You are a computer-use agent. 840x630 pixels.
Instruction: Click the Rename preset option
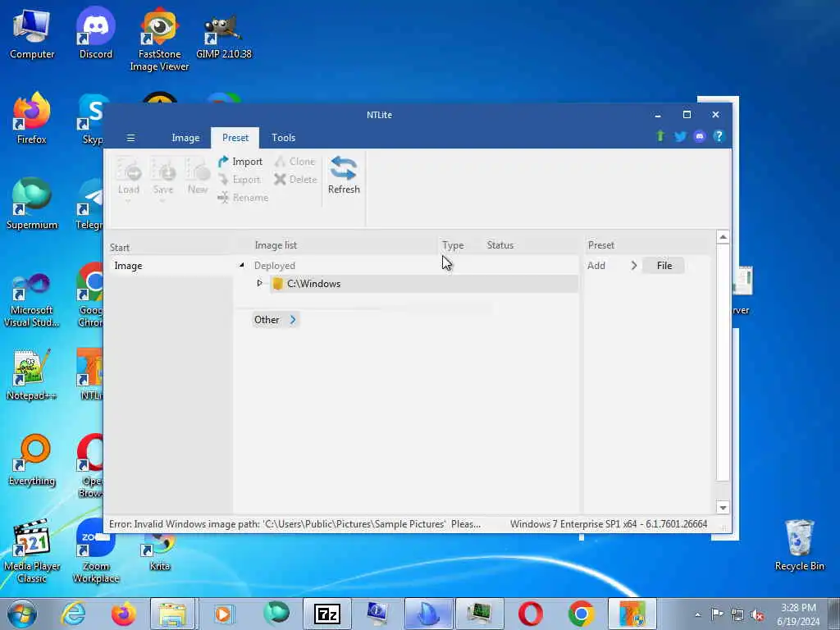click(x=243, y=198)
